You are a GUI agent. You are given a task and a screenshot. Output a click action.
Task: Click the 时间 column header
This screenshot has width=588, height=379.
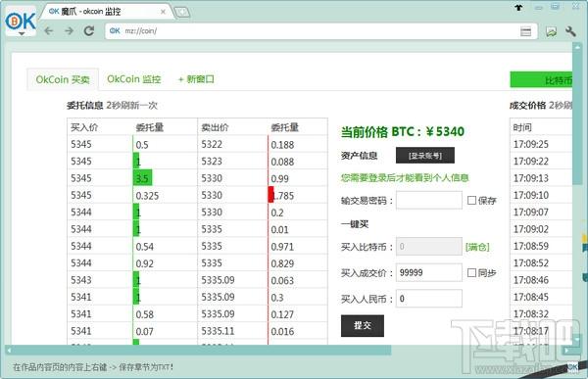tap(522, 127)
